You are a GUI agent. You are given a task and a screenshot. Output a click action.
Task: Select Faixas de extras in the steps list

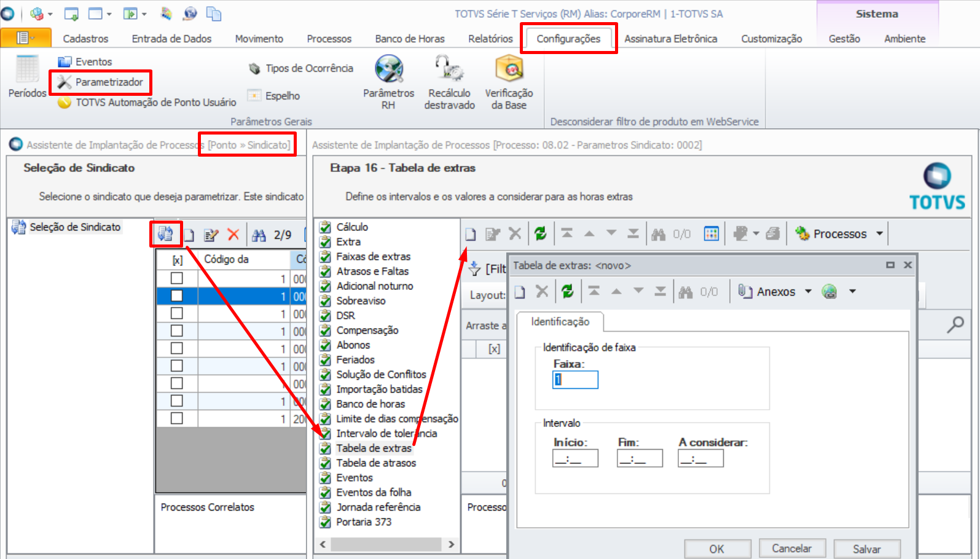tap(373, 256)
